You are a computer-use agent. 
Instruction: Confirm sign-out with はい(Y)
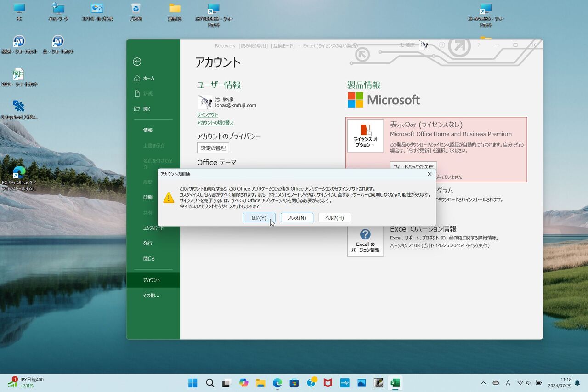click(259, 217)
